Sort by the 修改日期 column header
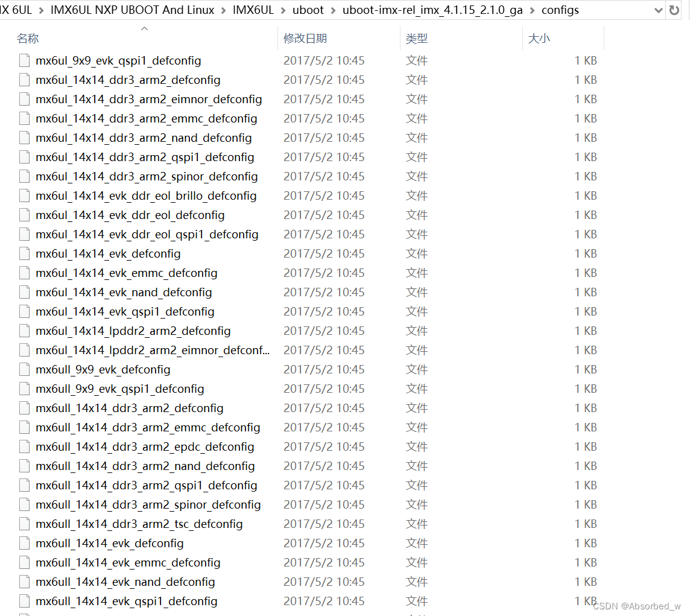690x616 pixels. tap(305, 39)
